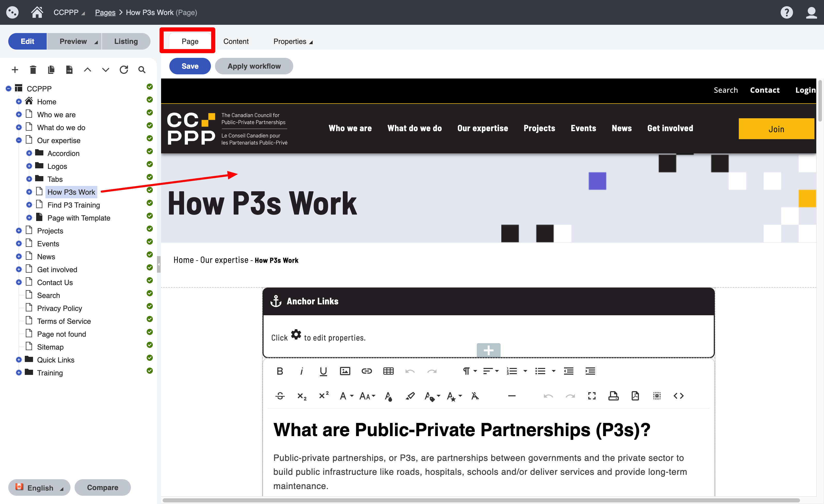The height and width of the screenshot is (504, 824).
Task: Open the Properties dropdown tab
Action: click(293, 42)
